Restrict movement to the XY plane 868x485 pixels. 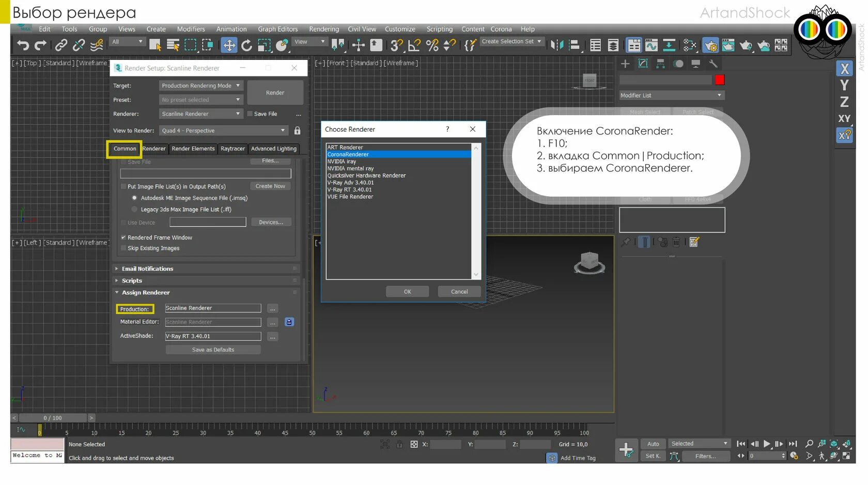pos(845,119)
